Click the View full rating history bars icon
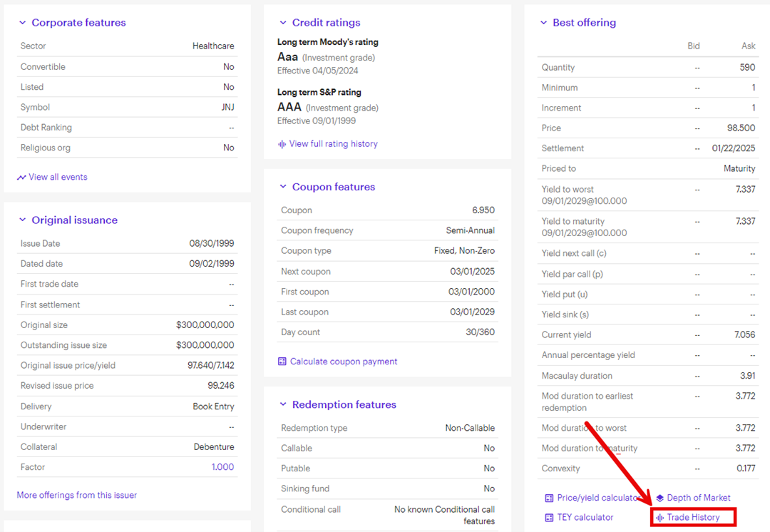Screen dimensions: 770x532 pyautogui.click(x=281, y=144)
